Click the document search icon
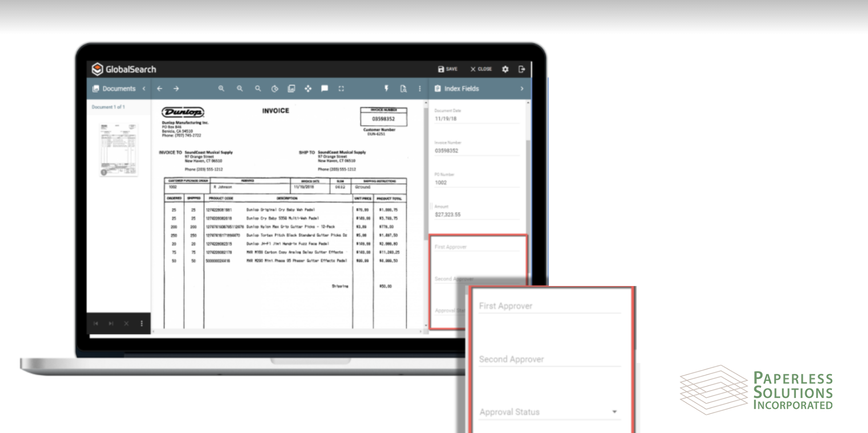Screen dimensions: 868x433 403,89
